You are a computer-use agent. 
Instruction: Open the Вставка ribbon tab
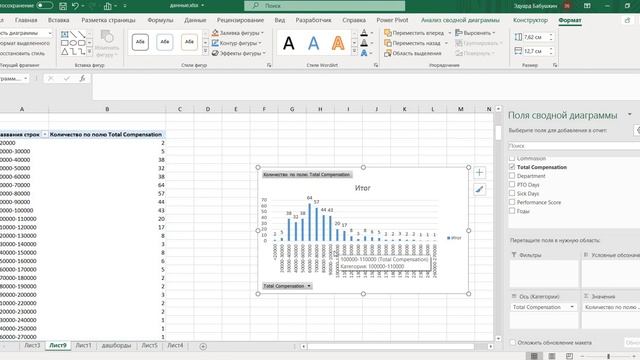click(x=58, y=20)
